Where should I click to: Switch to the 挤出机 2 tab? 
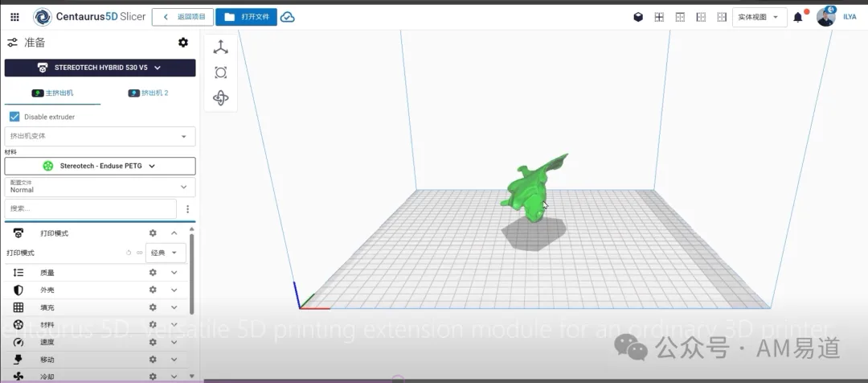click(x=149, y=93)
